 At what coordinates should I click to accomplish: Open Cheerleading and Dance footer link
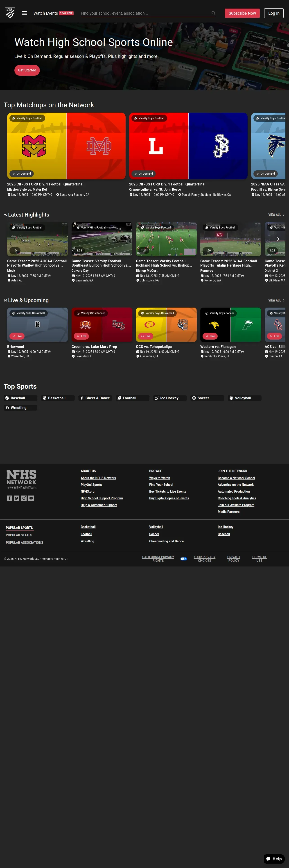[x=166, y=541]
